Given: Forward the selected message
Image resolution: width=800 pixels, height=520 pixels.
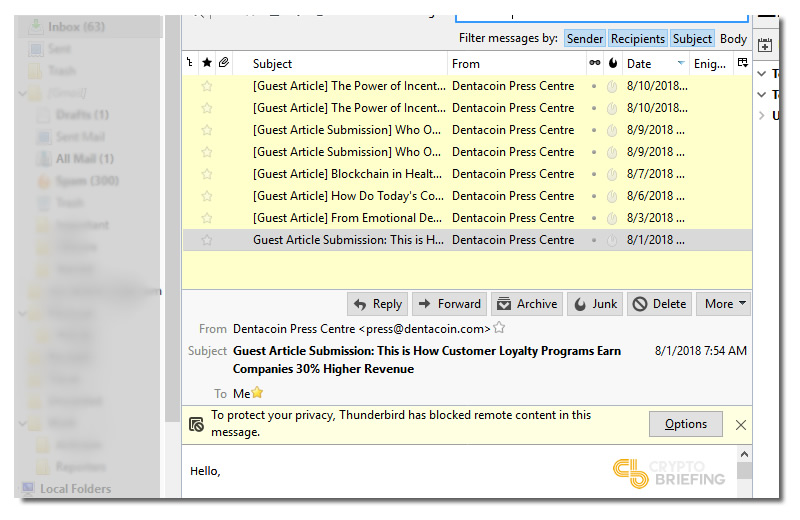Looking at the screenshot, I should 449,304.
